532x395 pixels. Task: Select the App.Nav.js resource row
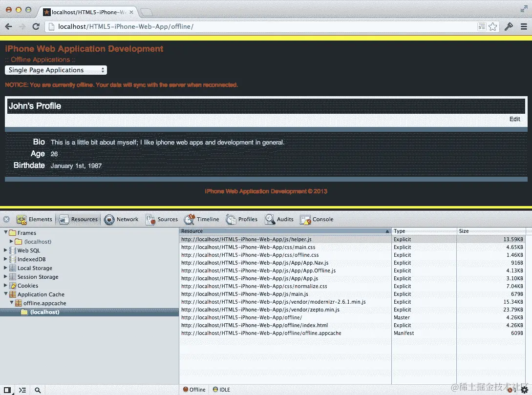pyautogui.click(x=352, y=263)
